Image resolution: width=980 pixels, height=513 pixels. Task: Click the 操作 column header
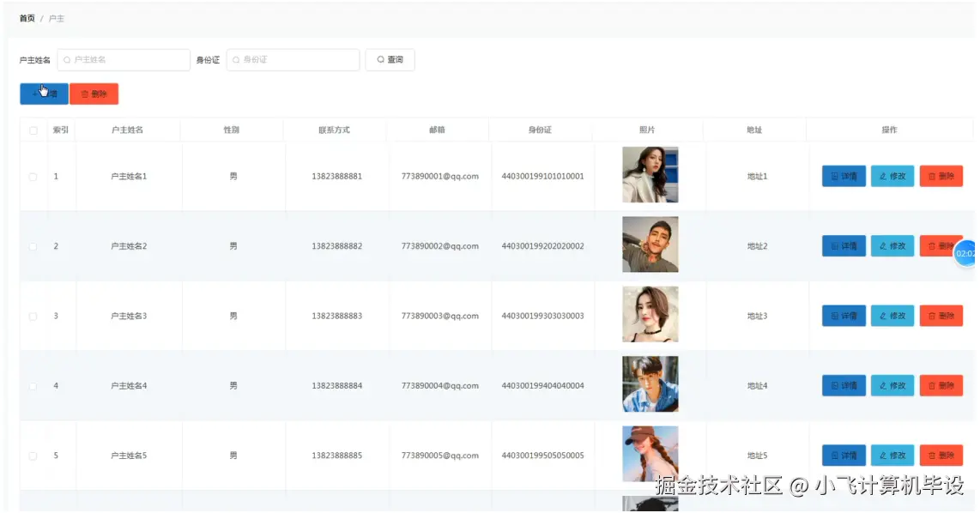pos(889,130)
